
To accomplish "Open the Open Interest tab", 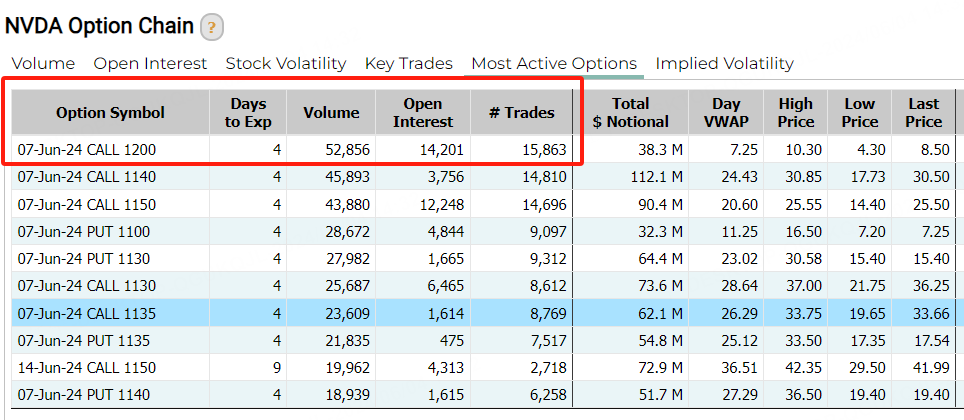I will [150, 63].
